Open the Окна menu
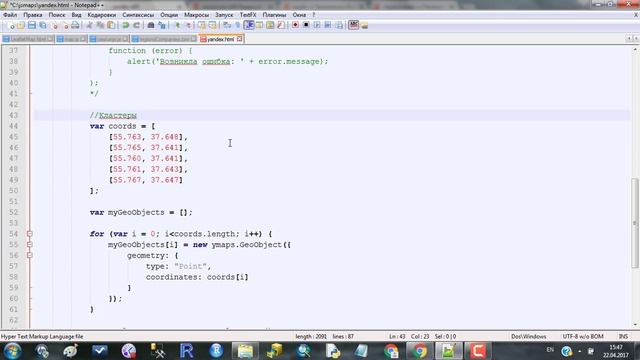The width and height of the screenshot is (640, 360). (299, 15)
